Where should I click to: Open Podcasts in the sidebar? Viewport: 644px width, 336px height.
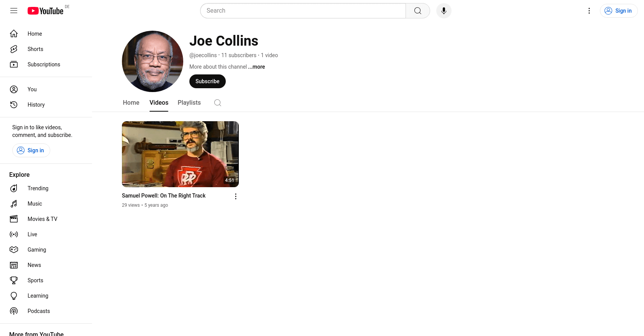tap(39, 311)
